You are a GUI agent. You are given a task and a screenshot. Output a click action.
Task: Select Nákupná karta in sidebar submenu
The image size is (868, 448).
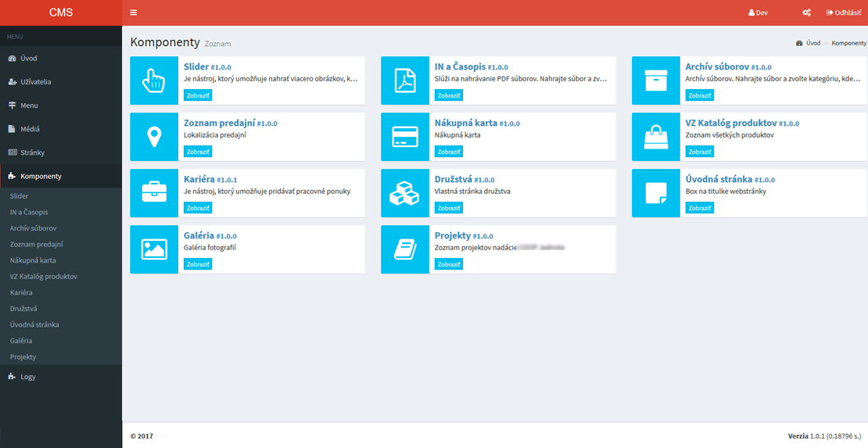(33, 260)
